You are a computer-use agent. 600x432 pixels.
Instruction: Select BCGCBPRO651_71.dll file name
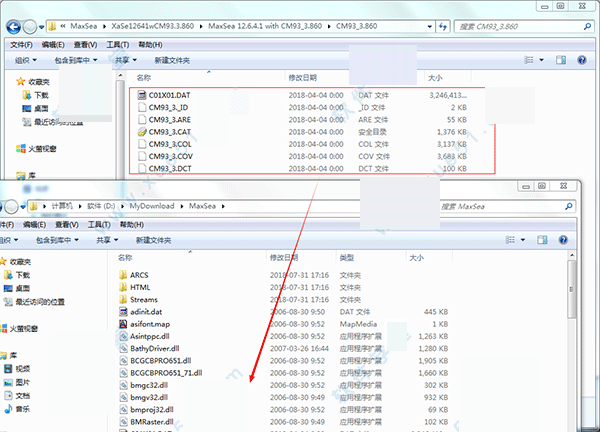coord(166,373)
